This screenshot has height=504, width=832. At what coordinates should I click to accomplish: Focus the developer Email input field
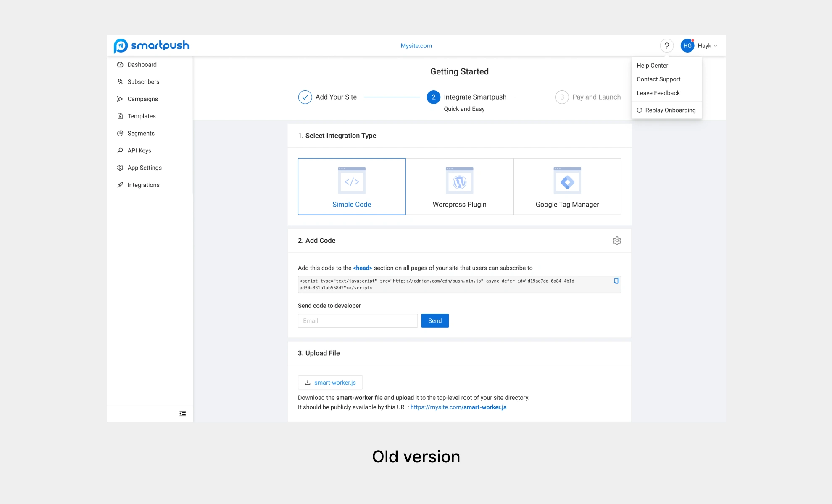[x=358, y=321]
